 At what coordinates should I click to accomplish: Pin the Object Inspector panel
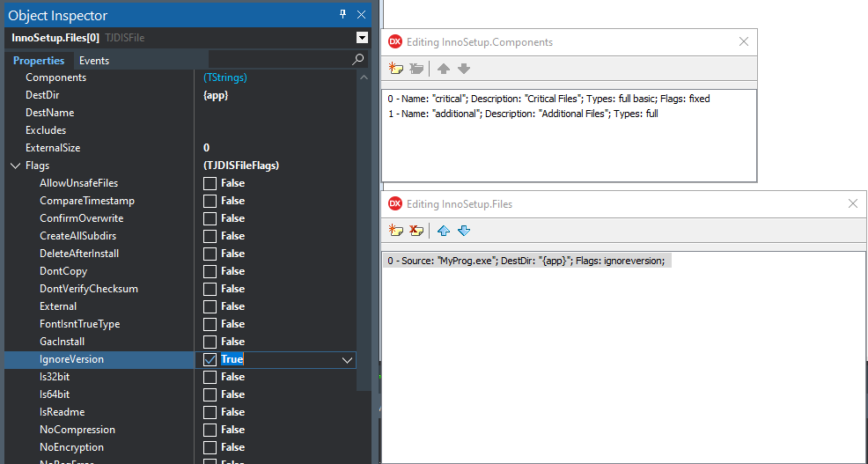(x=343, y=14)
